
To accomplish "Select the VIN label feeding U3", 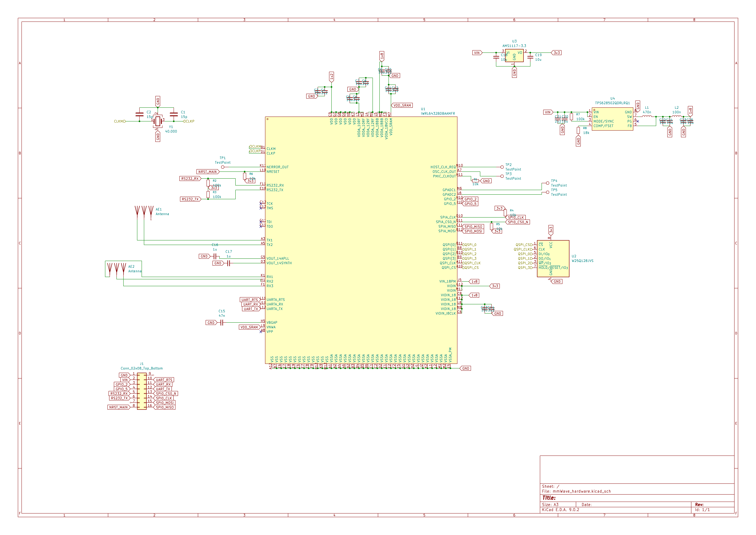I will [477, 53].
